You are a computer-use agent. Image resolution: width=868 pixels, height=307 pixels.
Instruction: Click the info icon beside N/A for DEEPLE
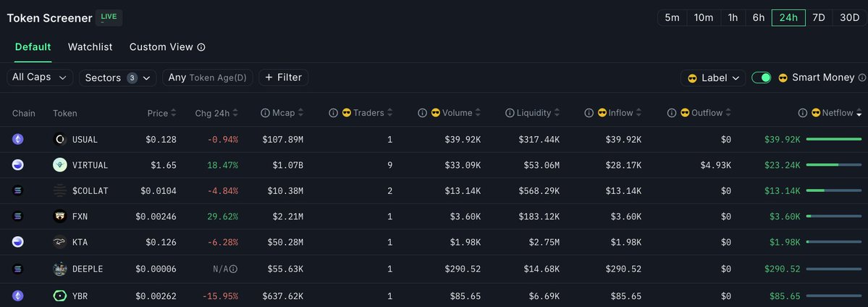[234, 269]
